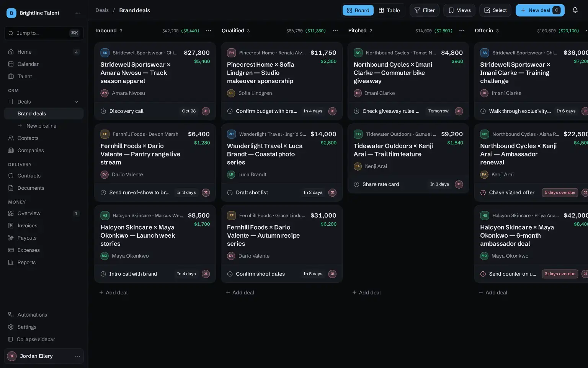Viewport: 588px width, 368px height.
Task: Enable Select mode
Action: click(x=495, y=10)
